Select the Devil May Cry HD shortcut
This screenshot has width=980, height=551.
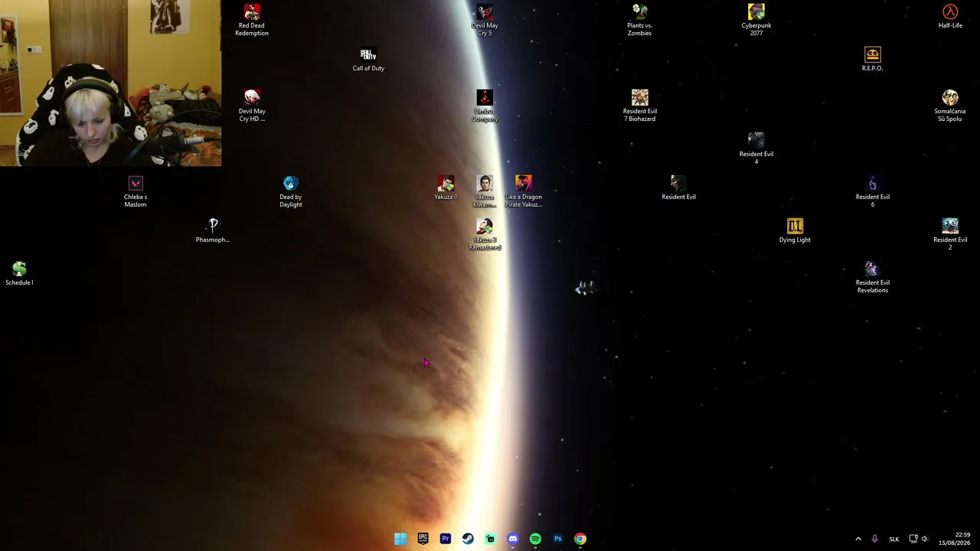tap(252, 106)
